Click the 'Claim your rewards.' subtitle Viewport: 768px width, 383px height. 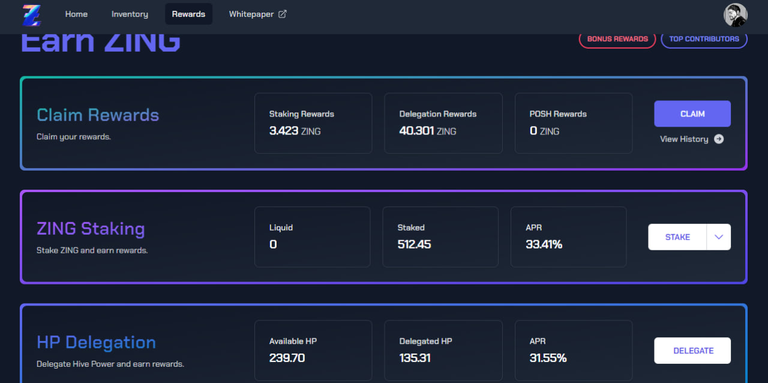74,137
